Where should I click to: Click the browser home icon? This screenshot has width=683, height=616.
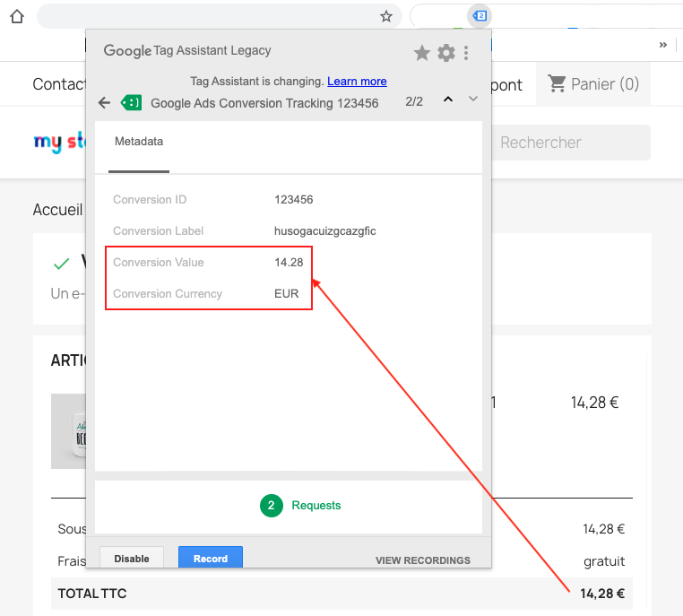coord(17,16)
